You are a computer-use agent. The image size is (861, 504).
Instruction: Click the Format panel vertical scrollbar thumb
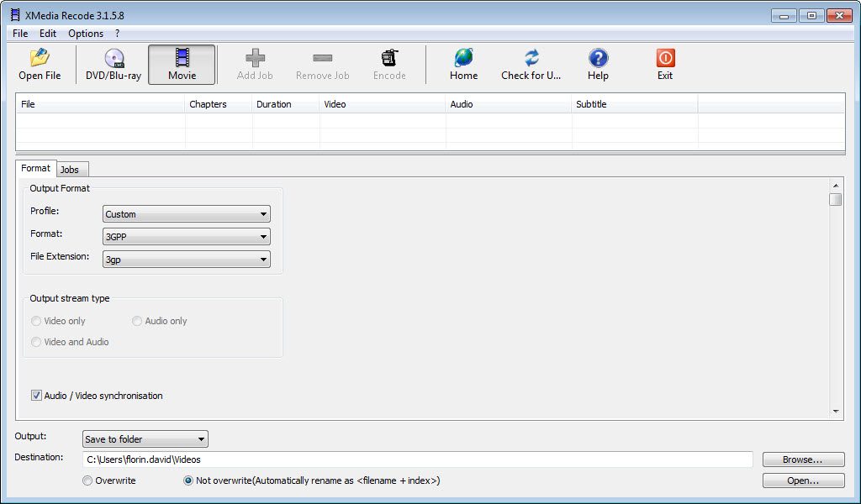836,199
